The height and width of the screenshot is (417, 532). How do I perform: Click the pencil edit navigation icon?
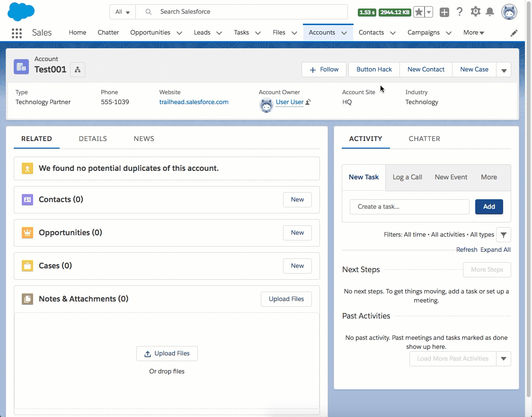click(514, 33)
